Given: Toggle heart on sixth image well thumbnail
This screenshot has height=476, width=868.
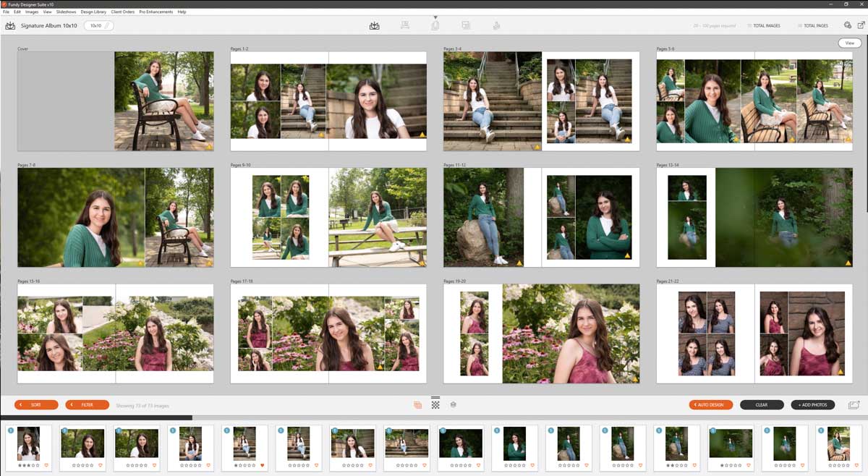Looking at the screenshot, I should point(316,465).
